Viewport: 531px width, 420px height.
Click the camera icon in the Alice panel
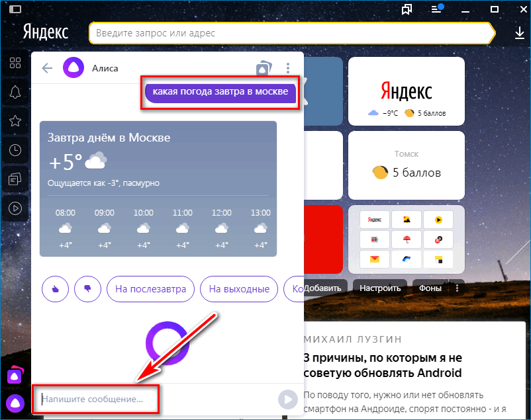tap(264, 68)
